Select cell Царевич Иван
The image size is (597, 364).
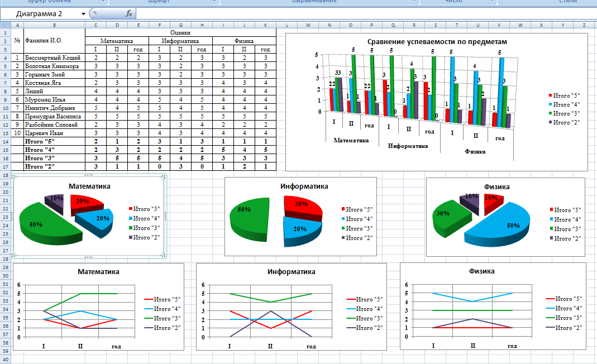[x=54, y=133]
